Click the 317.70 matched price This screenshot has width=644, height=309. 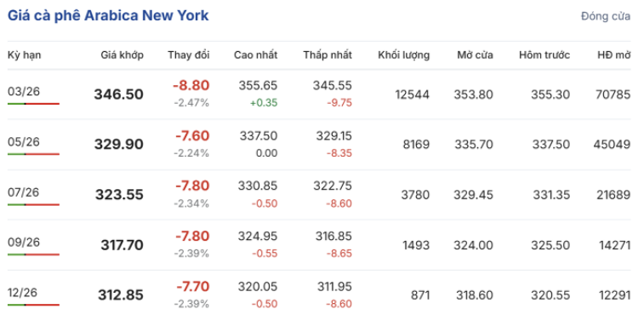tap(122, 245)
